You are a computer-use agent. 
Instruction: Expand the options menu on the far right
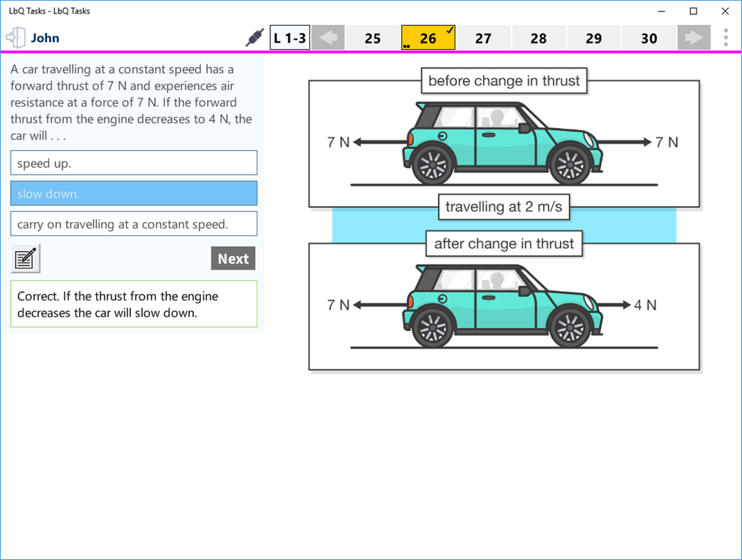727,38
